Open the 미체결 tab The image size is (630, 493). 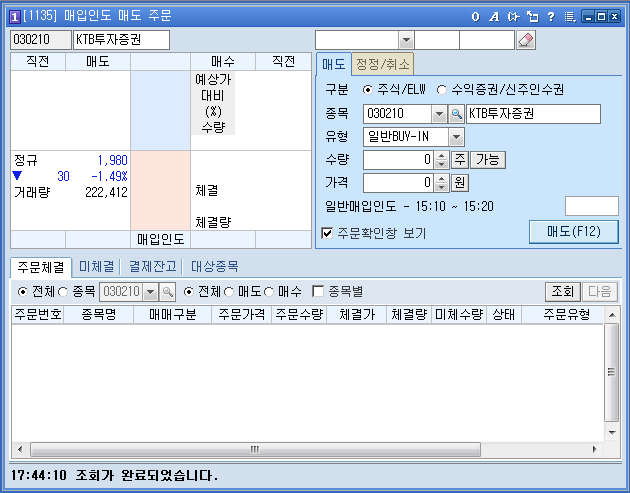(x=96, y=266)
